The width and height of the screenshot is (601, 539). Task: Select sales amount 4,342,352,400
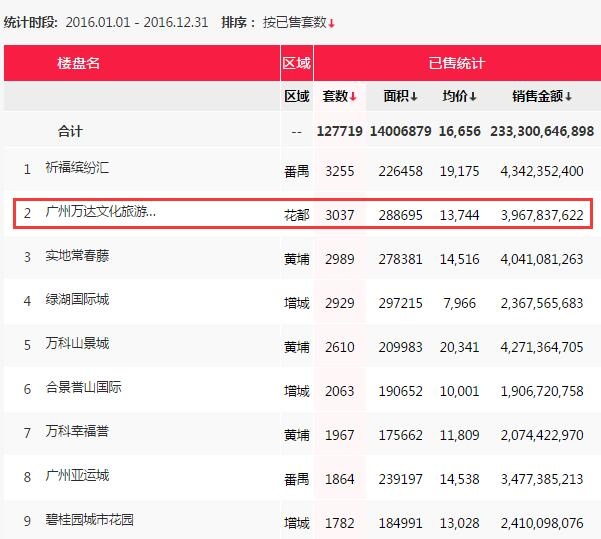[542, 171]
